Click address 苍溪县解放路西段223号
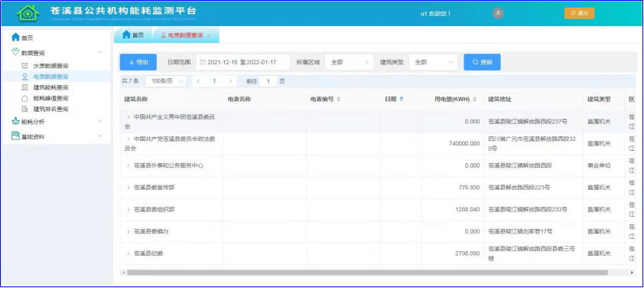644x288 pixels. tap(519, 188)
